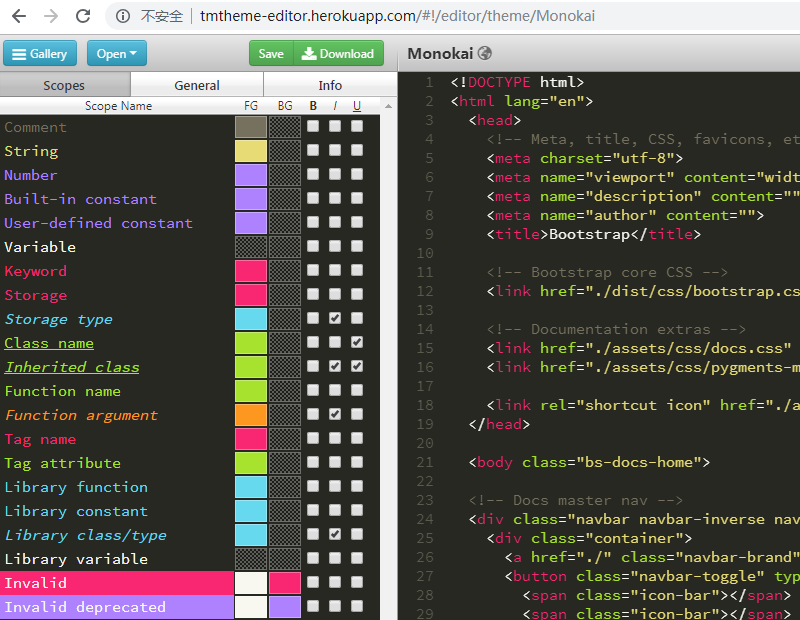Disable underline for Class name

coord(357,342)
